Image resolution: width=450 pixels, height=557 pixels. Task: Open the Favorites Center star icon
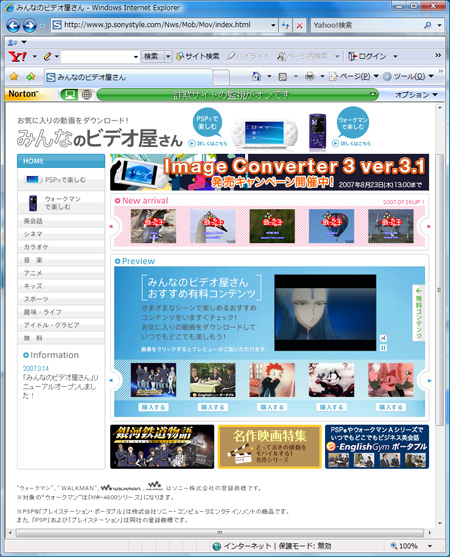click(14, 76)
